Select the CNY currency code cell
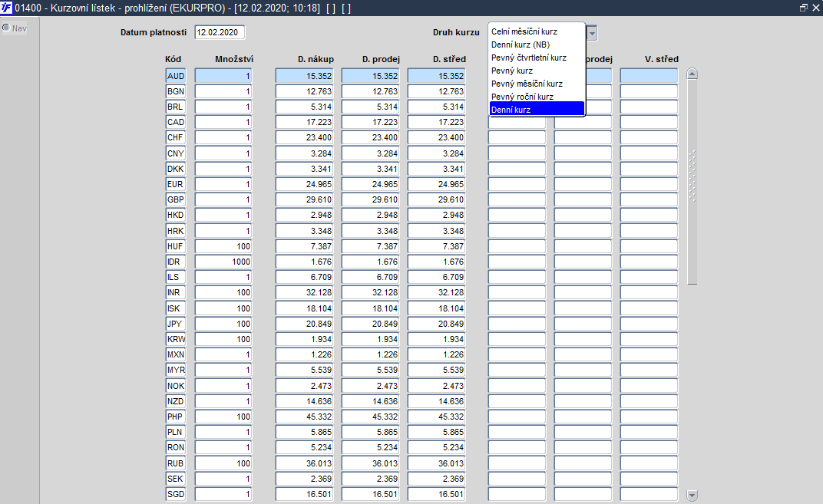Screen dimensions: 823x504 coord(175,153)
